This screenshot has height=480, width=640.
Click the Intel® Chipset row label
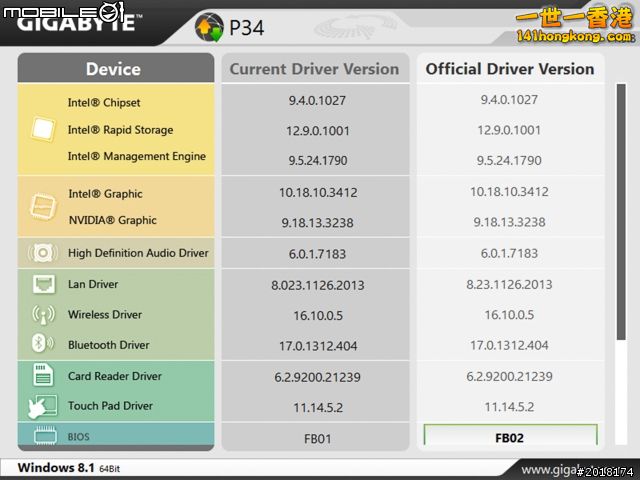(x=104, y=102)
